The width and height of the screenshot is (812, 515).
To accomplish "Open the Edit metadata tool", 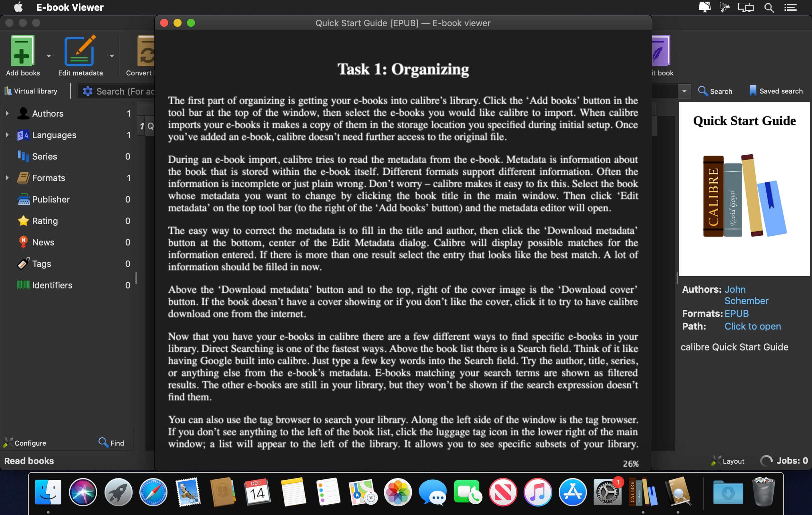I will coord(80,51).
